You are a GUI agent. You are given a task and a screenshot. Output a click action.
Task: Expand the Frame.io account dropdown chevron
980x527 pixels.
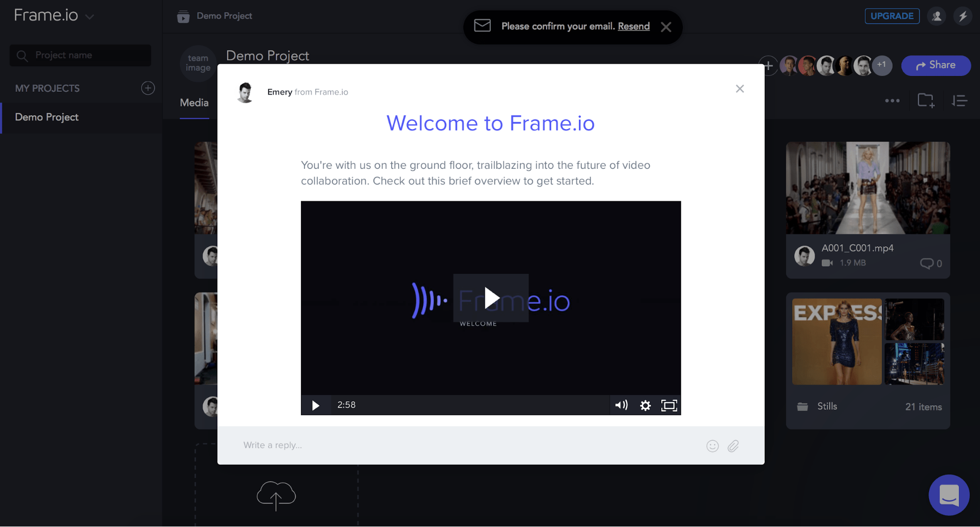pos(89,17)
